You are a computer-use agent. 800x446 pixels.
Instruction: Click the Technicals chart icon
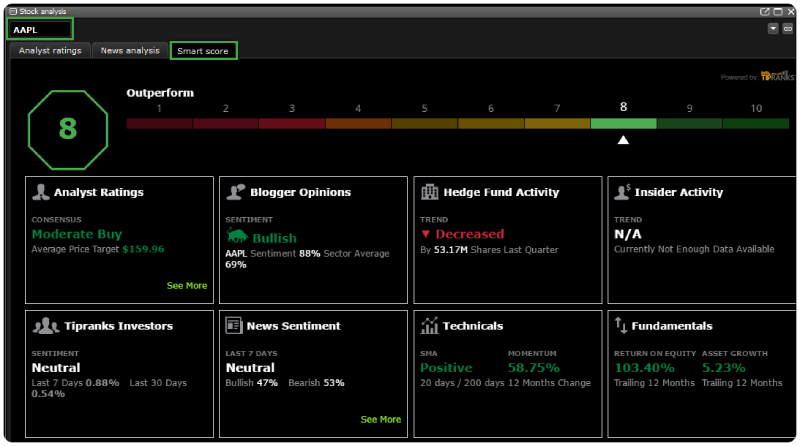tap(429, 325)
